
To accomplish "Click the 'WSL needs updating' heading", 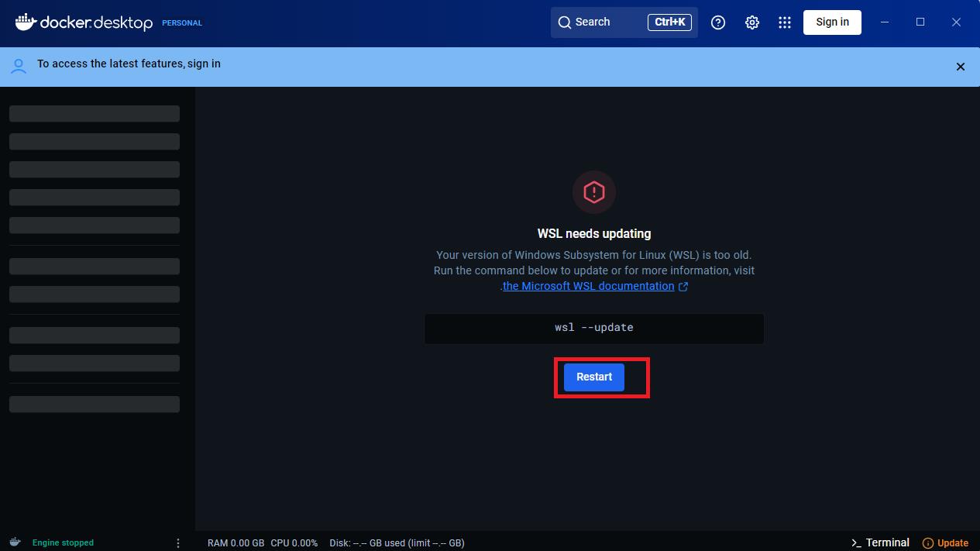I will pos(594,233).
